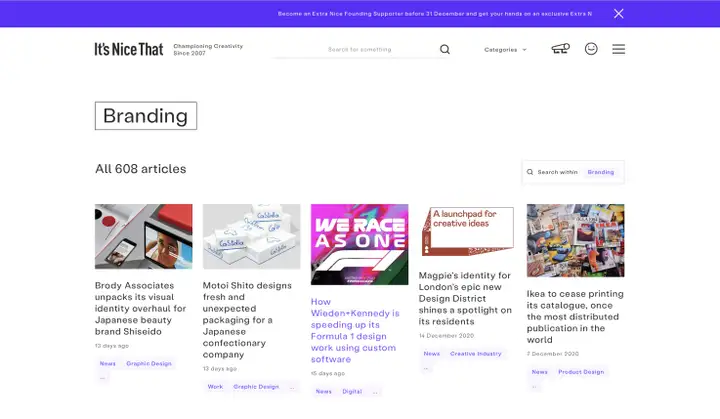
Task: Select the purple Branding filter tag
Action: click(601, 172)
